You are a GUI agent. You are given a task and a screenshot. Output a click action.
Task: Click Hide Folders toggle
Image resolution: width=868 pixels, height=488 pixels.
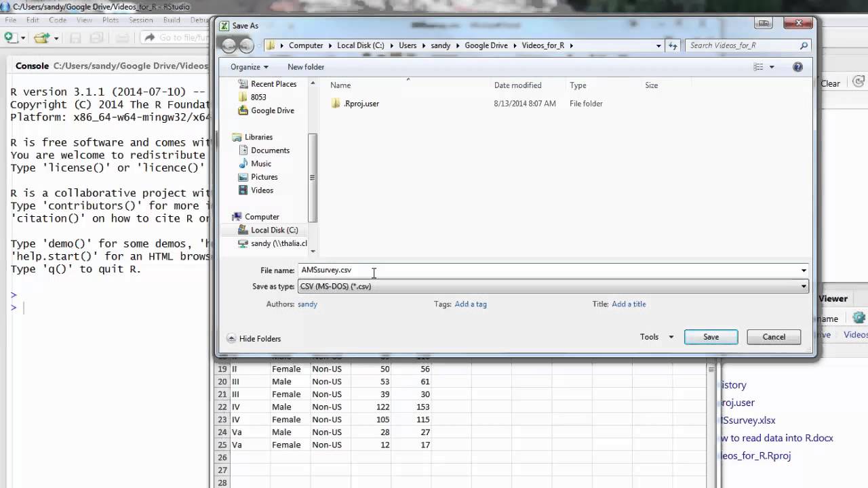tap(254, 339)
